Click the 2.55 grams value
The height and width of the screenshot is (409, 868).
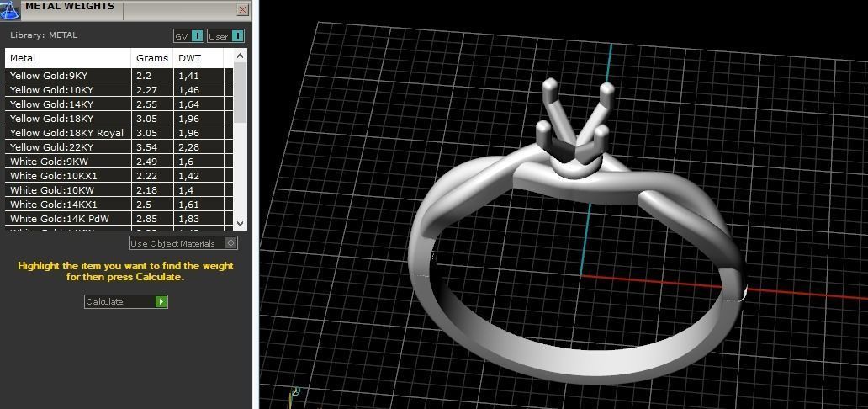tap(145, 104)
